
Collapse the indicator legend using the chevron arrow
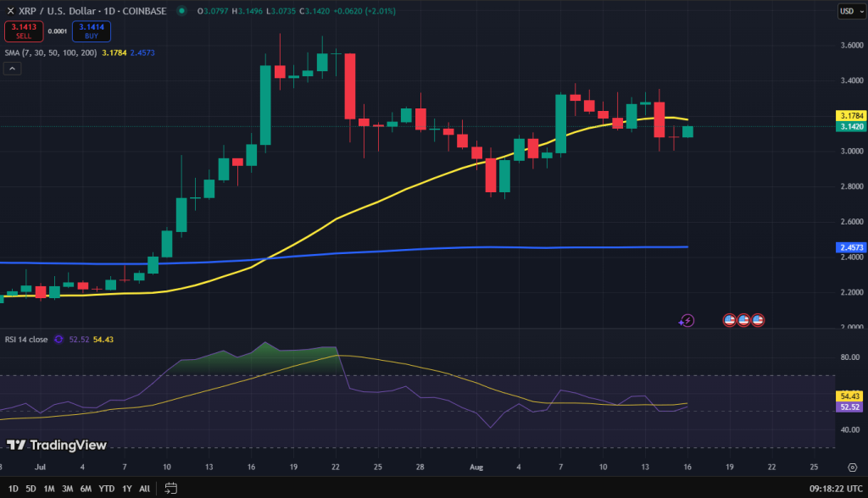pyautogui.click(x=12, y=67)
